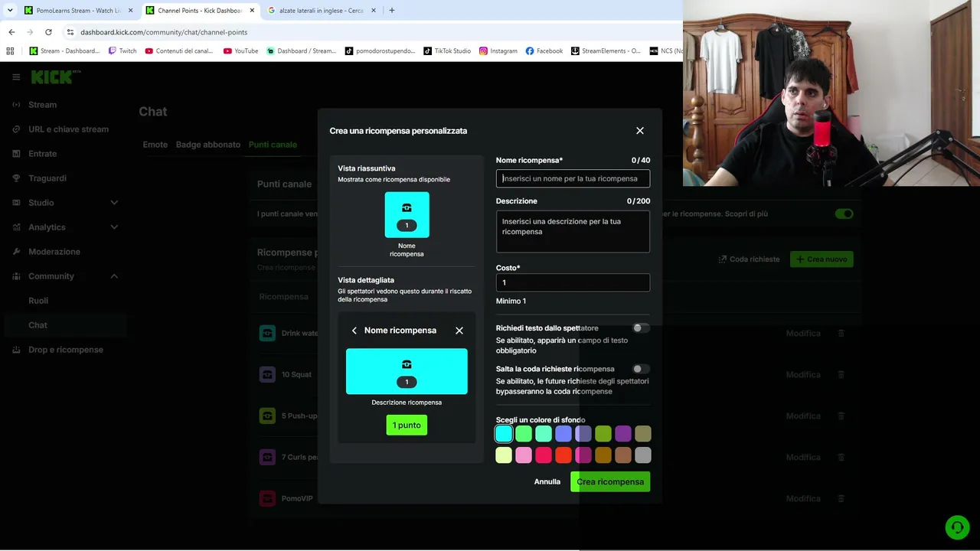
Task: Open the support chat widget
Action: coord(956,527)
